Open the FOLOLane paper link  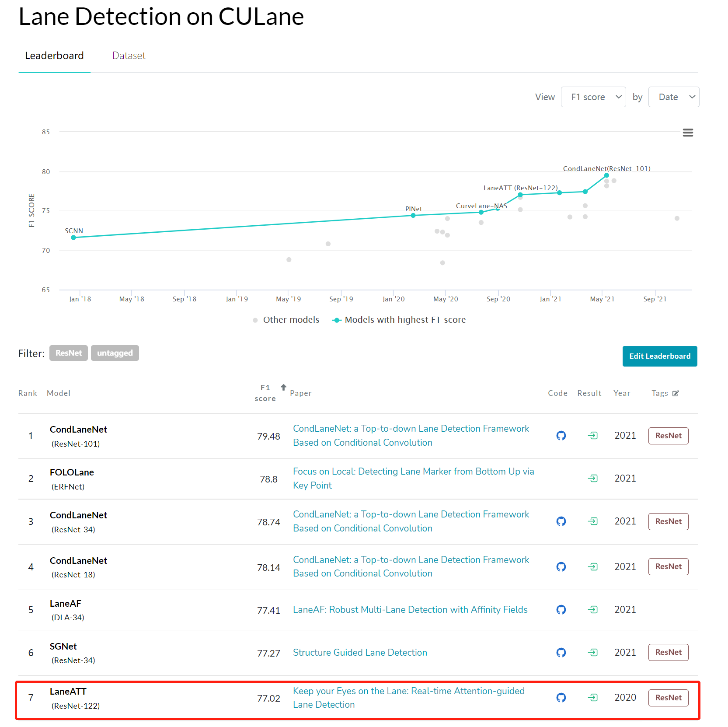click(x=413, y=479)
